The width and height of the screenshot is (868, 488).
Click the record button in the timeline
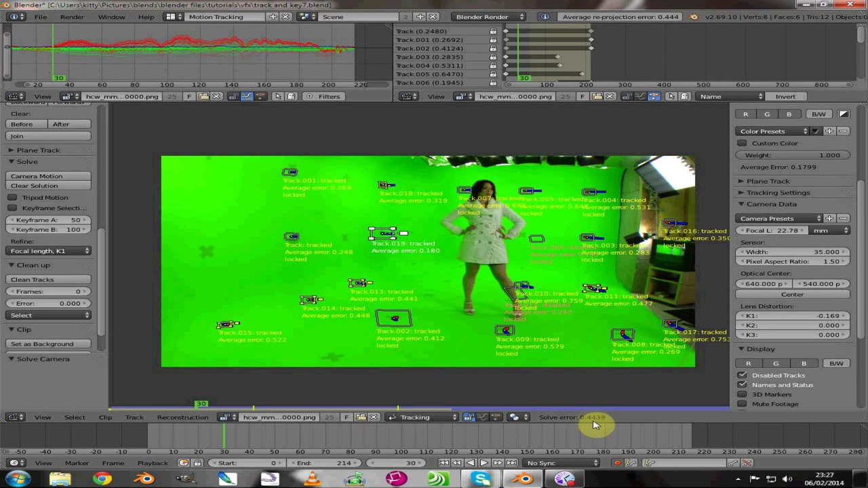click(x=617, y=463)
